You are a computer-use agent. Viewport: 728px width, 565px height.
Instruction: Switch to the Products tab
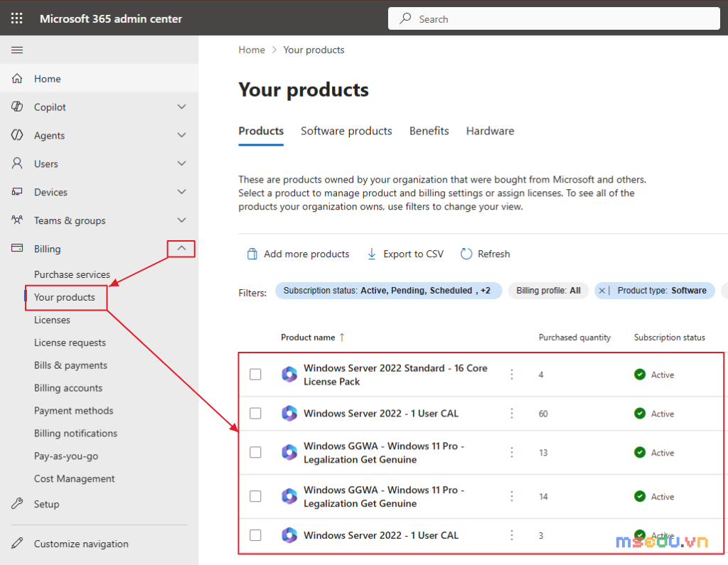pyautogui.click(x=261, y=131)
